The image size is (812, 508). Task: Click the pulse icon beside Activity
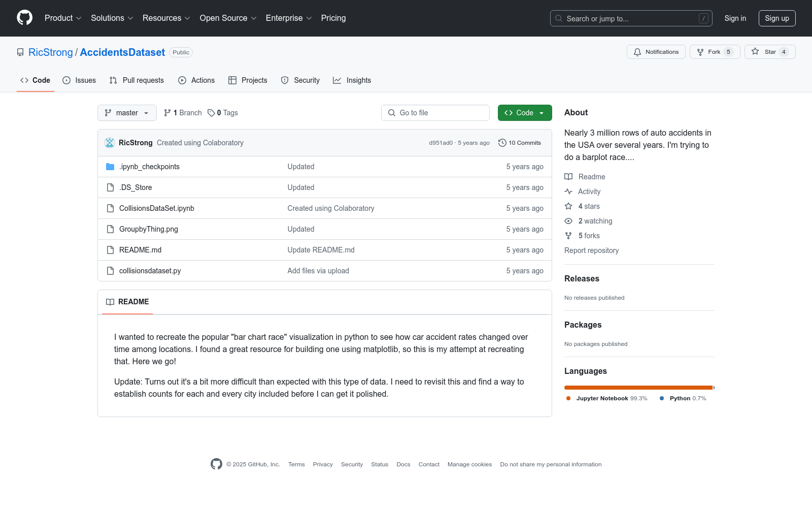[x=568, y=192]
